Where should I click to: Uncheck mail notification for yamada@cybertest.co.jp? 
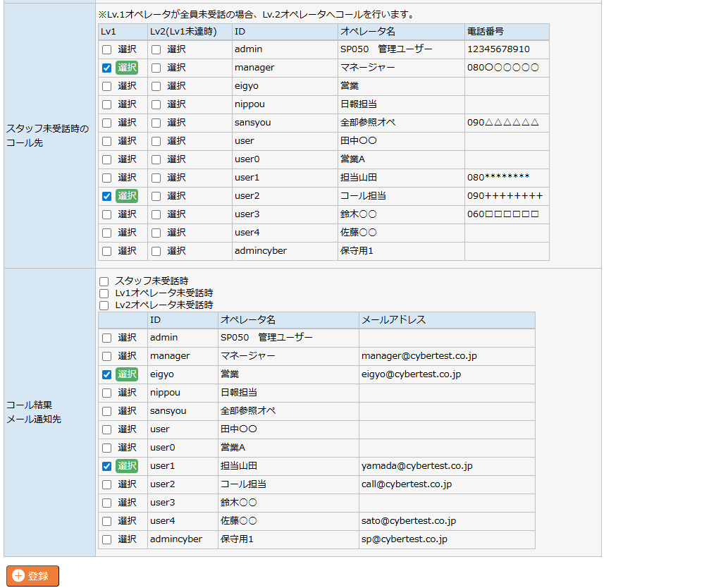point(107,467)
